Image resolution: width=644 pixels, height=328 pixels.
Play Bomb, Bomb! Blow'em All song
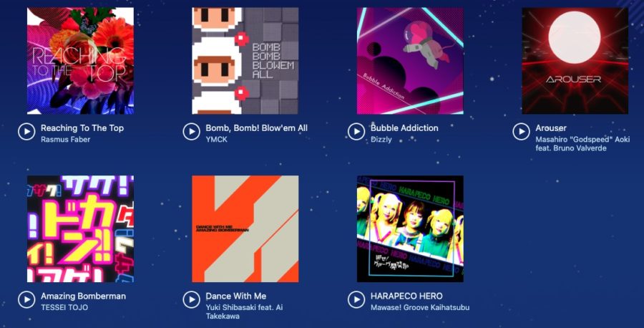pos(191,132)
